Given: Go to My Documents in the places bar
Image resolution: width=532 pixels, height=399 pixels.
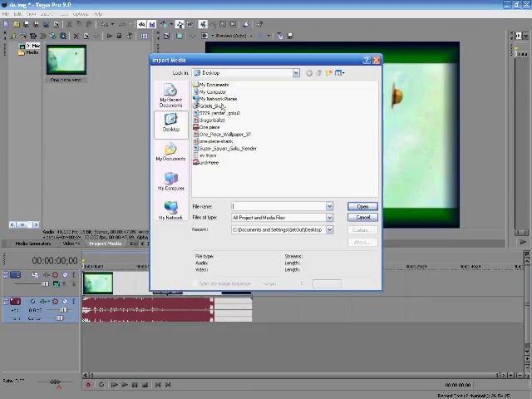Looking at the screenshot, I should coord(170,152).
